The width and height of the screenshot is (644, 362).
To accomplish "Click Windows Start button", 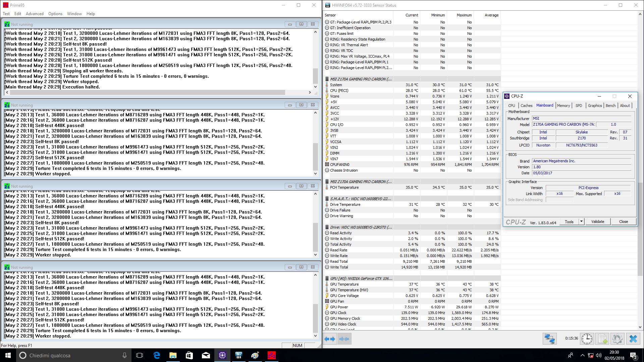I will [8, 355].
